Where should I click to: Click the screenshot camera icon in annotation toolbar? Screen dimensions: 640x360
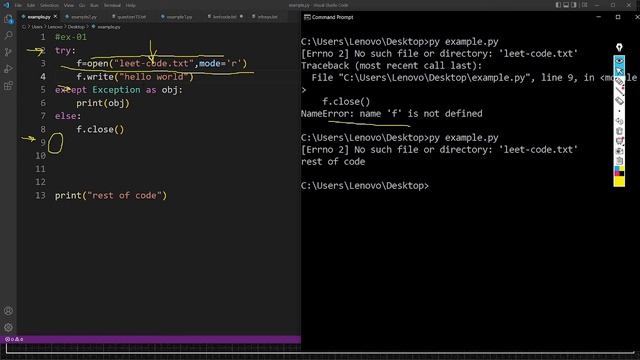(619, 151)
